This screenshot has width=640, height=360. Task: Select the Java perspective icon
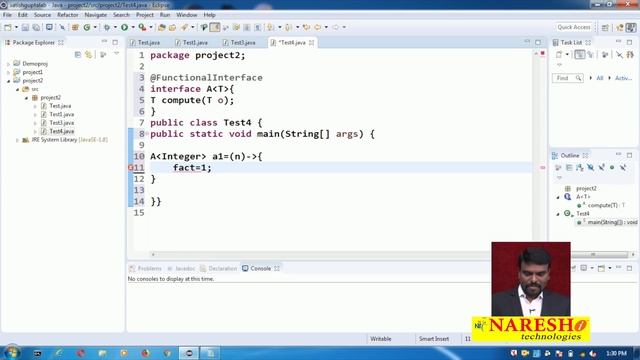[x=631, y=27]
